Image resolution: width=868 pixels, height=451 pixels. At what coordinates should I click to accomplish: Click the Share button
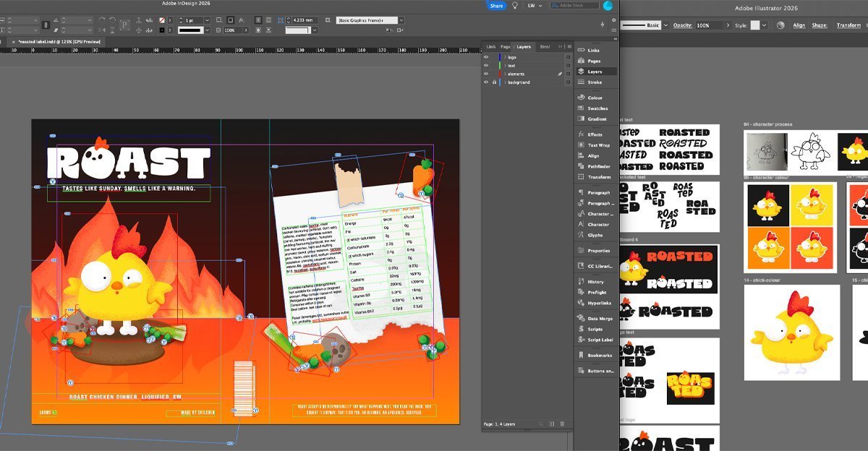coord(496,6)
